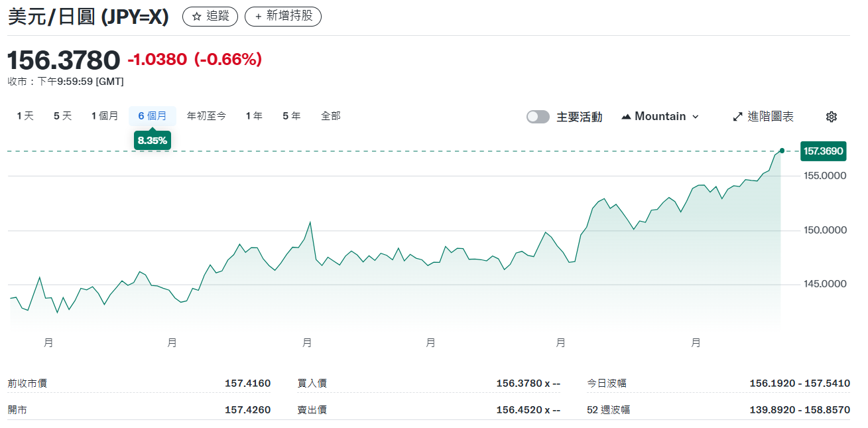
Task: Open chart settings gear icon
Action: click(831, 117)
